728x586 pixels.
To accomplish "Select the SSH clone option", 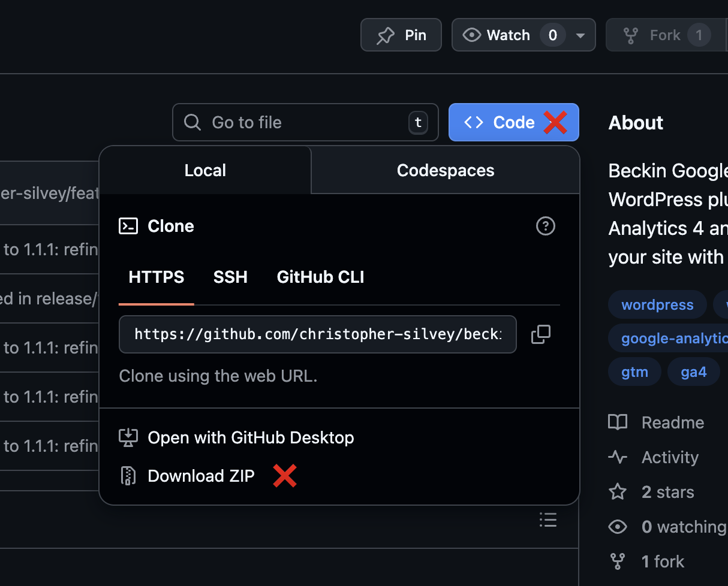I will (230, 277).
